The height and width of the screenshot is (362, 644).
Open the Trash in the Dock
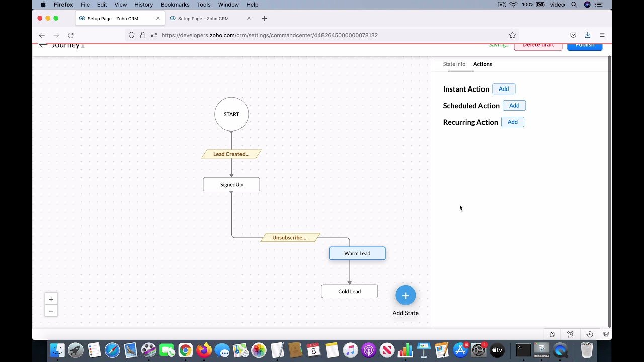(587, 350)
